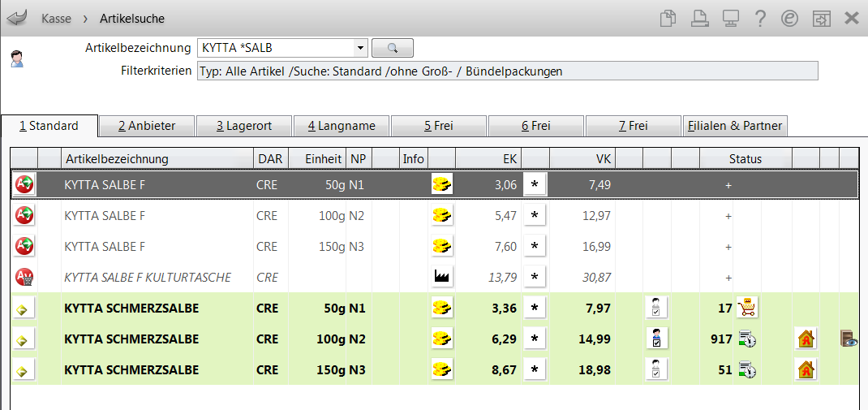This screenshot has width=868, height=410.
Task: Click the shopping cart status icon for Schmerzsalbe 50g
Action: [x=747, y=308]
